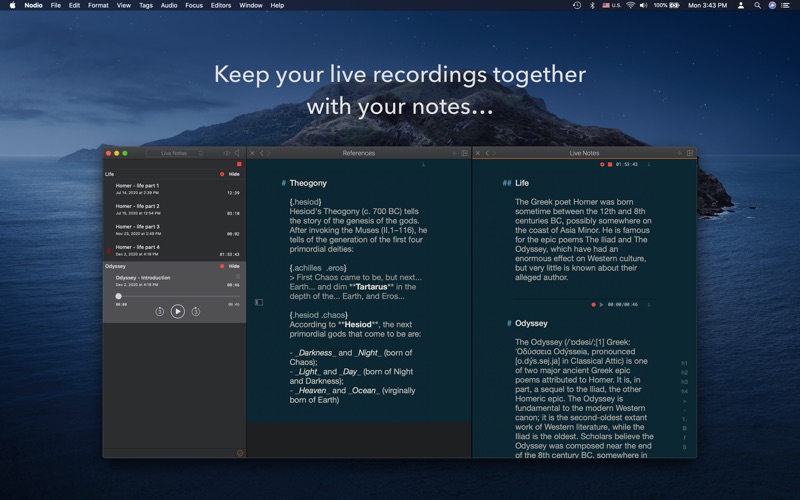Open Notification Center list icon
The image size is (800, 500).
(786, 5)
